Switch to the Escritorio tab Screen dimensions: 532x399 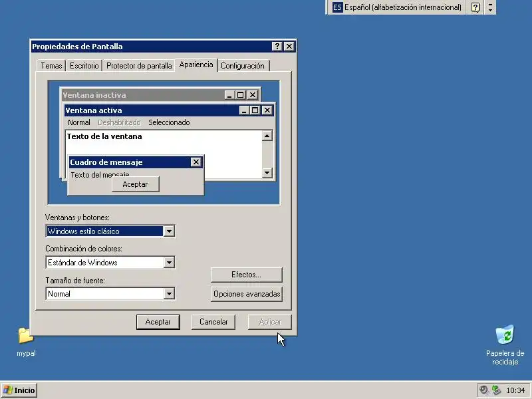(84, 66)
